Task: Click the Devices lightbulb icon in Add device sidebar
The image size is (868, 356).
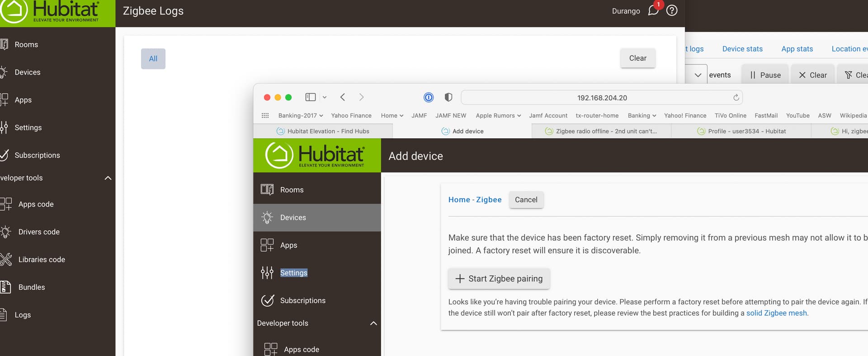Action: pyautogui.click(x=267, y=217)
